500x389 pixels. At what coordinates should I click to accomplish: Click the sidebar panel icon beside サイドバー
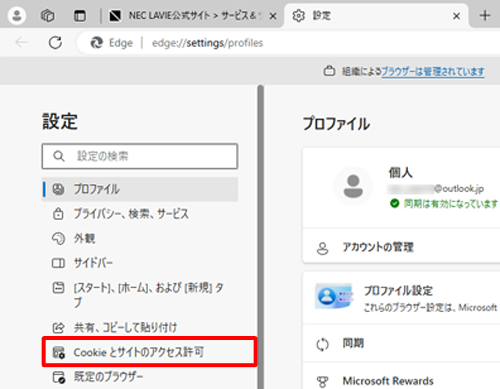click(58, 263)
